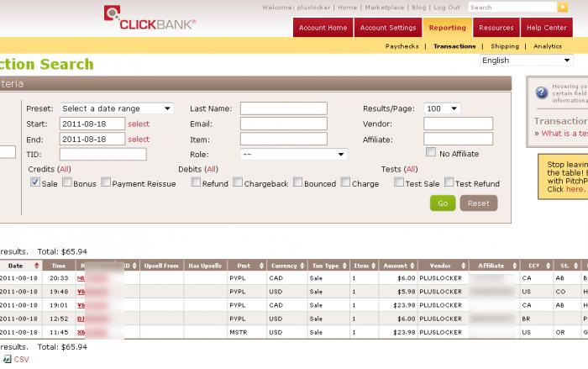This screenshot has width=588, height=369.
Task: Click select link next to End date
Action: click(x=139, y=140)
